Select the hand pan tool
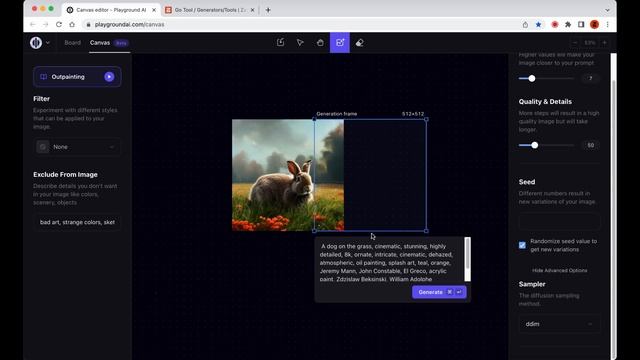The height and width of the screenshot is (360, 640). pos(320,42)
